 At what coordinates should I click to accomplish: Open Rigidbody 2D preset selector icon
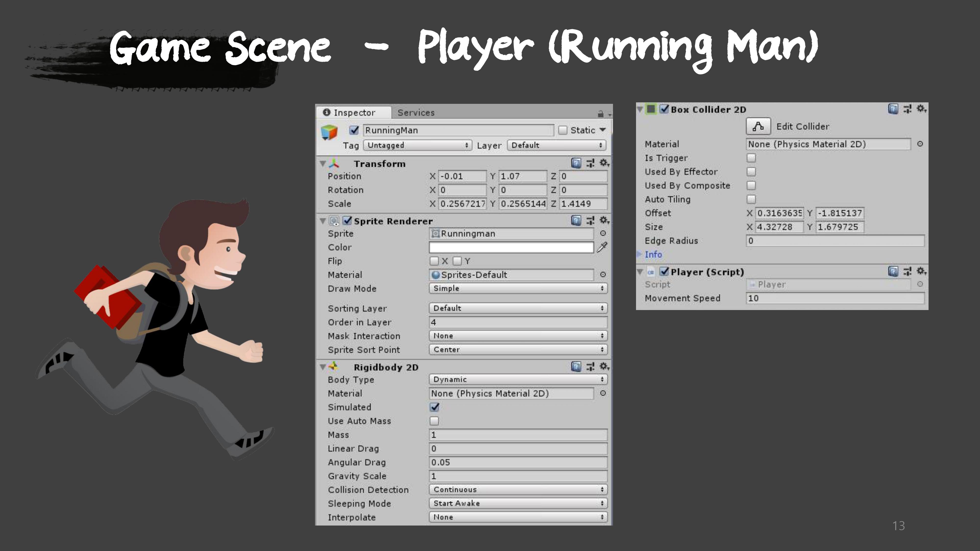click(x=590, y=367)
